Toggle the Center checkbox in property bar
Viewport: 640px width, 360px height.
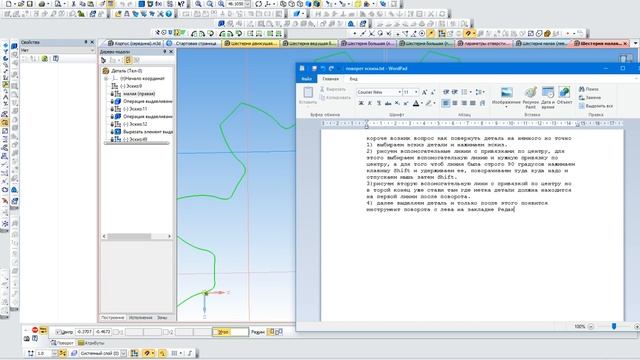click(58, 332)
